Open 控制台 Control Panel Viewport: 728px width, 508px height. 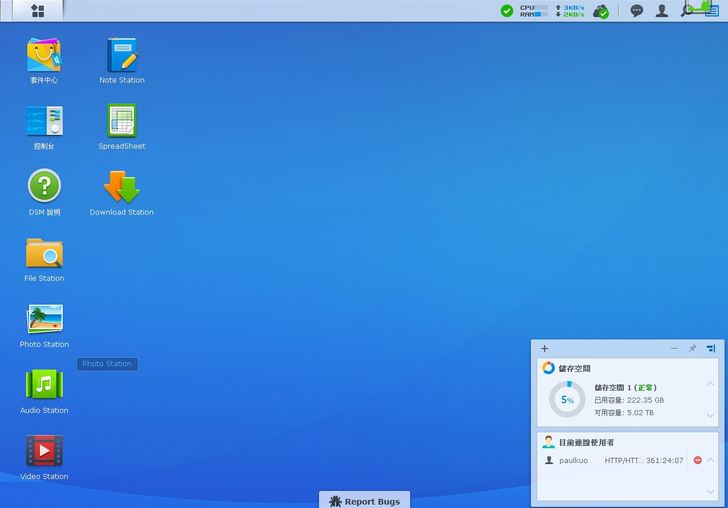point(44,121)
